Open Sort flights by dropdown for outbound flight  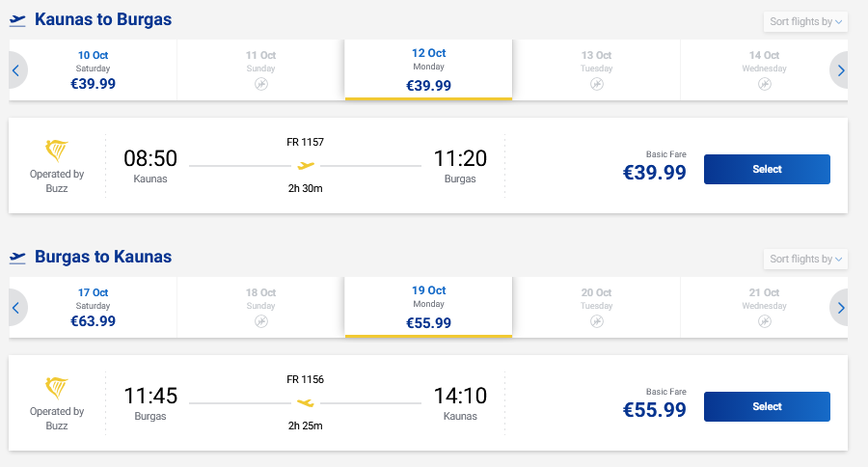pos(805,21)
